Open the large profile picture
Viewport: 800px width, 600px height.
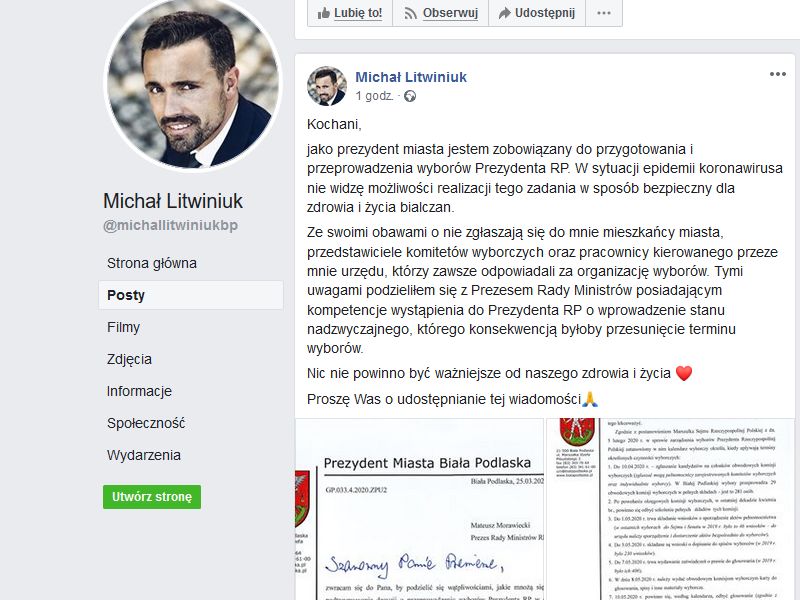coord(193,84)
